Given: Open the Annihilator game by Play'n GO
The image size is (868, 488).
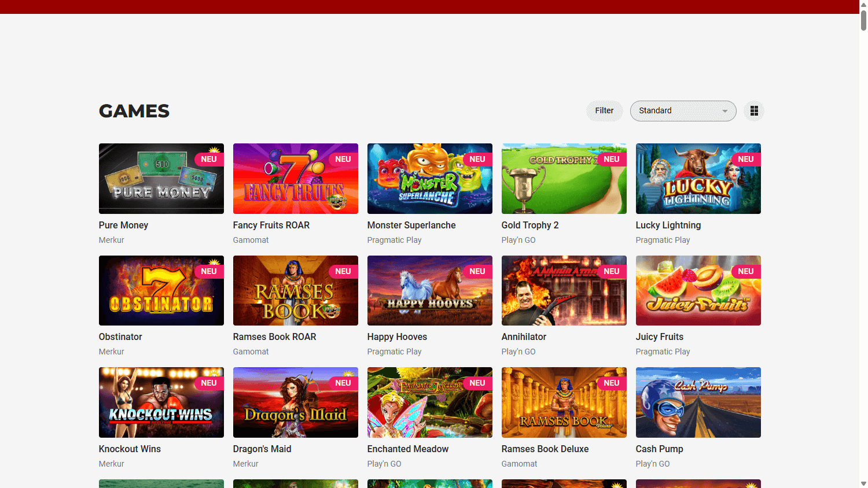Looking at the screenshot, I should (x=564, y=290).
